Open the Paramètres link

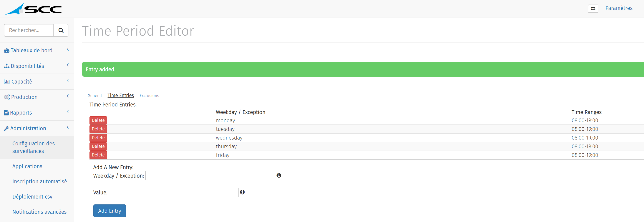619,8
